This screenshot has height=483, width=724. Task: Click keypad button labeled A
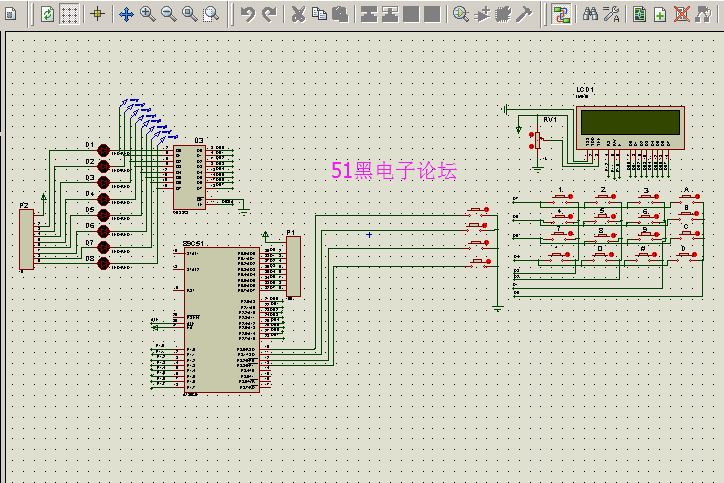coord(689,198)
